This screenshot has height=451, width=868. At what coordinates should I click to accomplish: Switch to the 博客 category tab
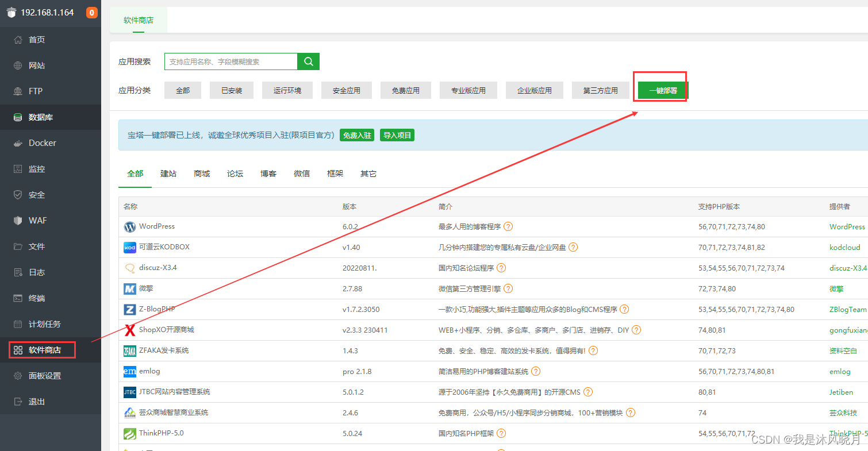268,174
